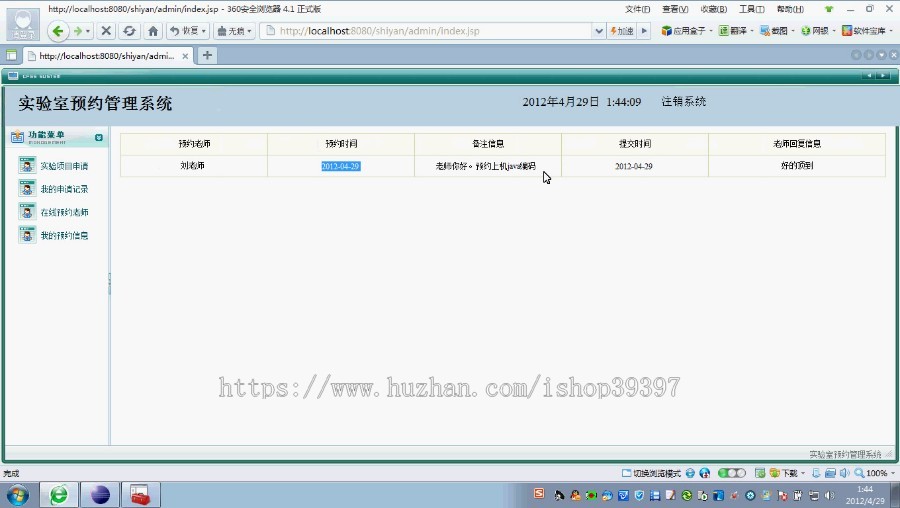Go forward with the forward arrow button
Image resolution: width=900 pixels, height=508 pixels.
click(77, 31)
